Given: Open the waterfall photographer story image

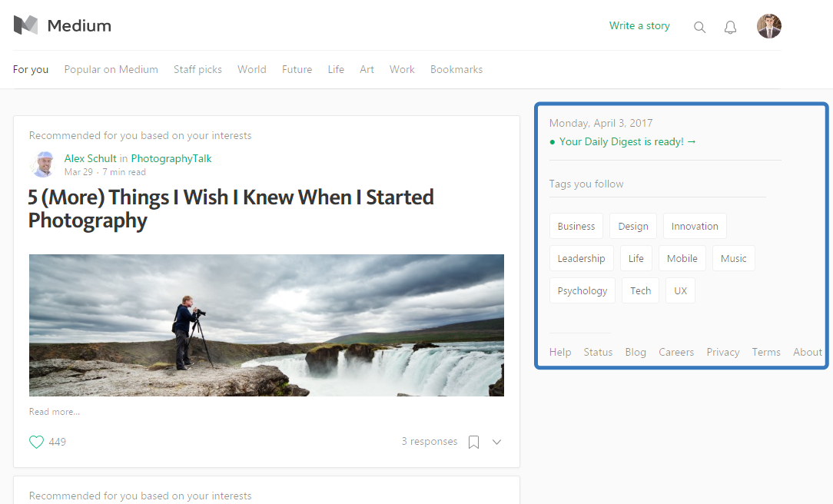Looking at the screenshot, I should [x=266, y=325].
